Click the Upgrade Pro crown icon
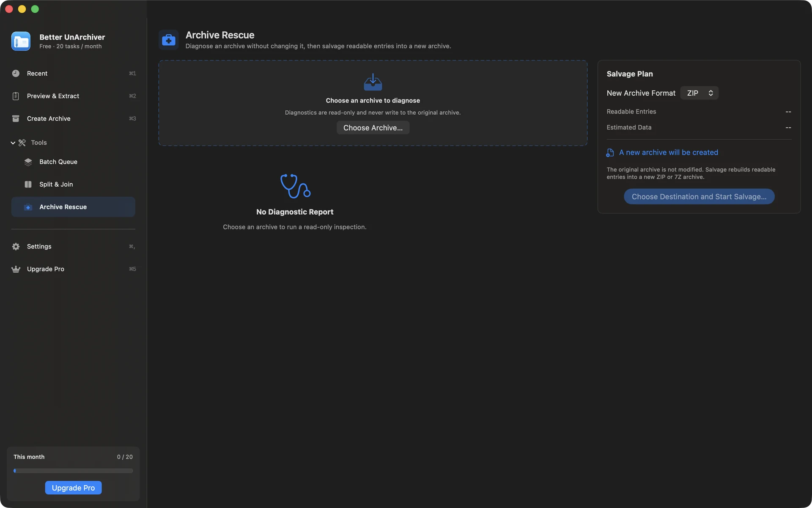 click(16, 269)
